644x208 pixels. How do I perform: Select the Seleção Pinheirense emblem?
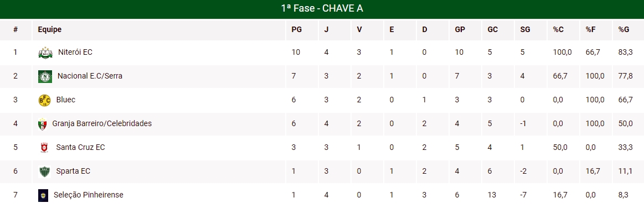tap(43, 195)
